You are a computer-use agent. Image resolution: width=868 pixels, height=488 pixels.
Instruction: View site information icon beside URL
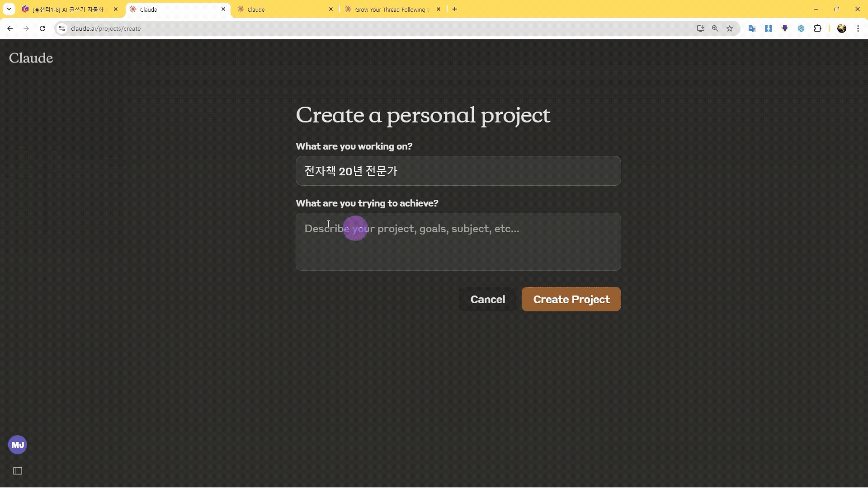pyautogui.click(x=62, y=28)
